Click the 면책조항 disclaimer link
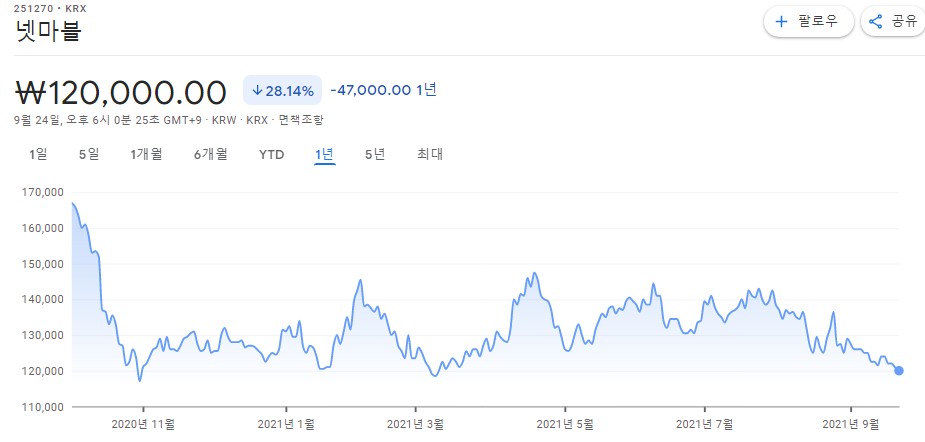925x442 pixels. pyautogui.click(x=301, y=120)
